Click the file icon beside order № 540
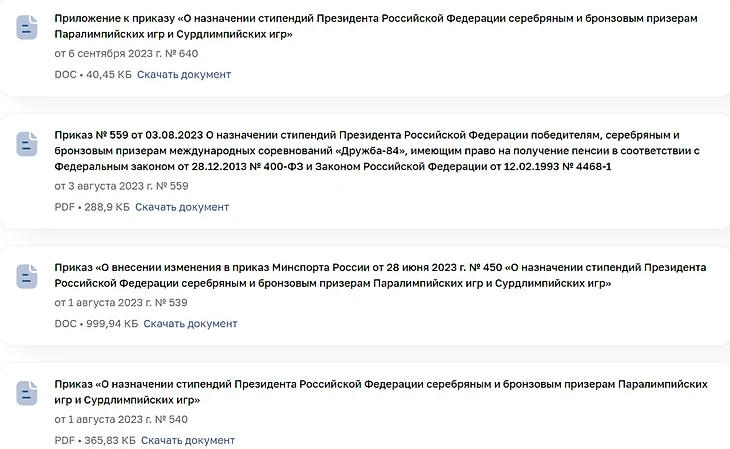This screenshot has width=730, height=449. point(27,393)
